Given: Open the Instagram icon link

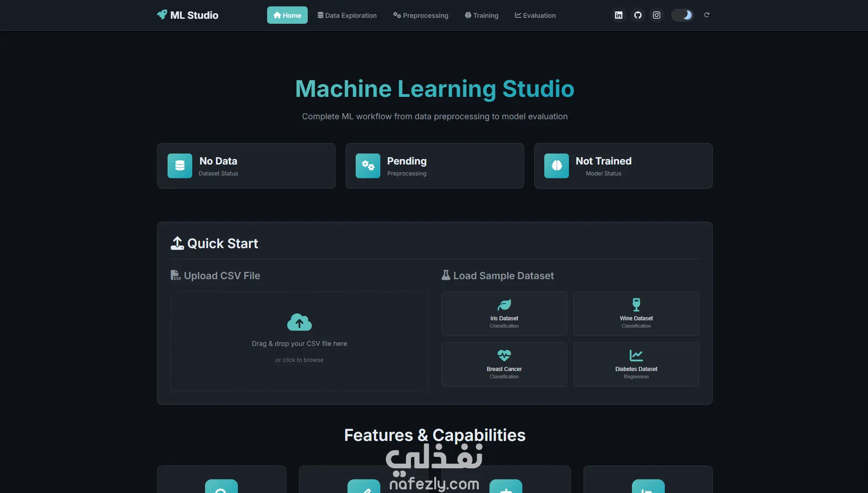Looking at the screenshot, I should (657, 15).
